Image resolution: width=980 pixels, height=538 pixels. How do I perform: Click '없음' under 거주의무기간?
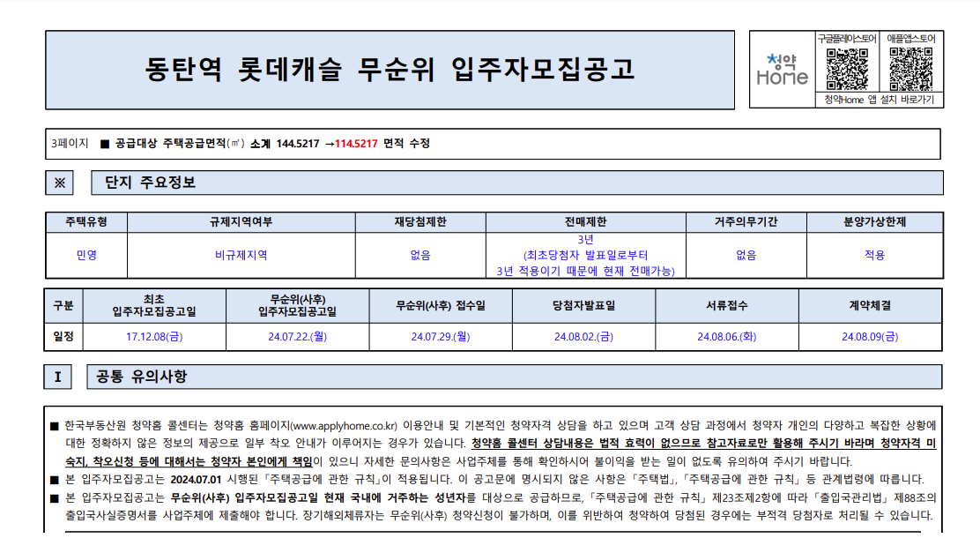746,255
